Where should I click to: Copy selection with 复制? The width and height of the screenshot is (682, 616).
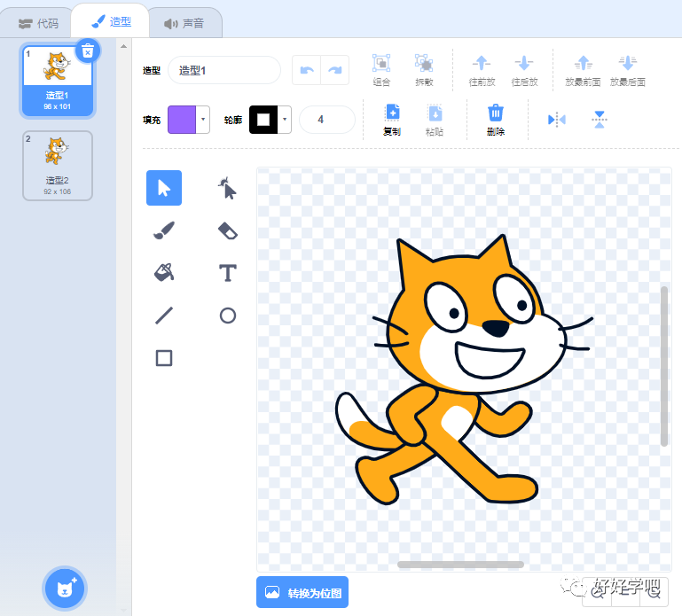[x=392, y=120]
